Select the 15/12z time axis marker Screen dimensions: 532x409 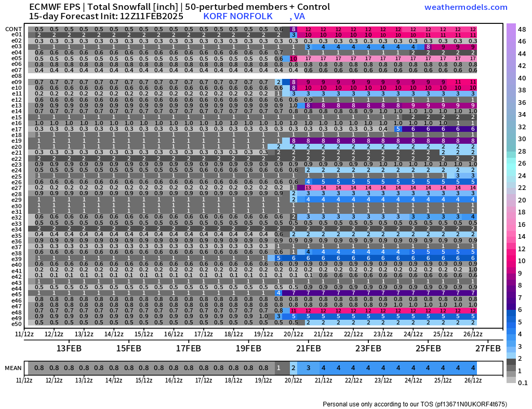pos(143,334)
